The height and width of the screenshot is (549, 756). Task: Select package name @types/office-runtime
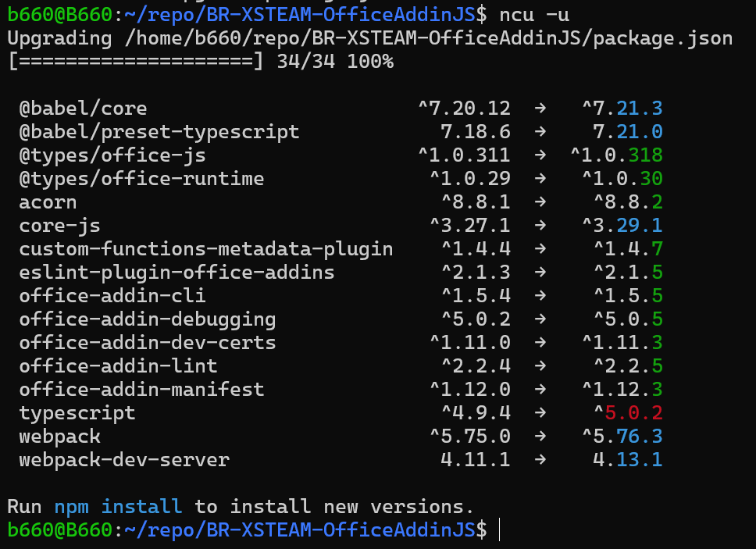coord(141,179)
